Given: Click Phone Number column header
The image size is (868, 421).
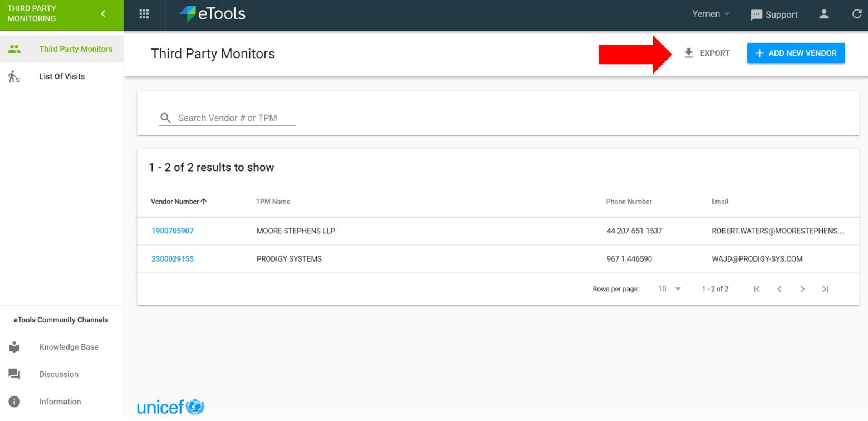Looking at the screenshot, I should 629,202.
